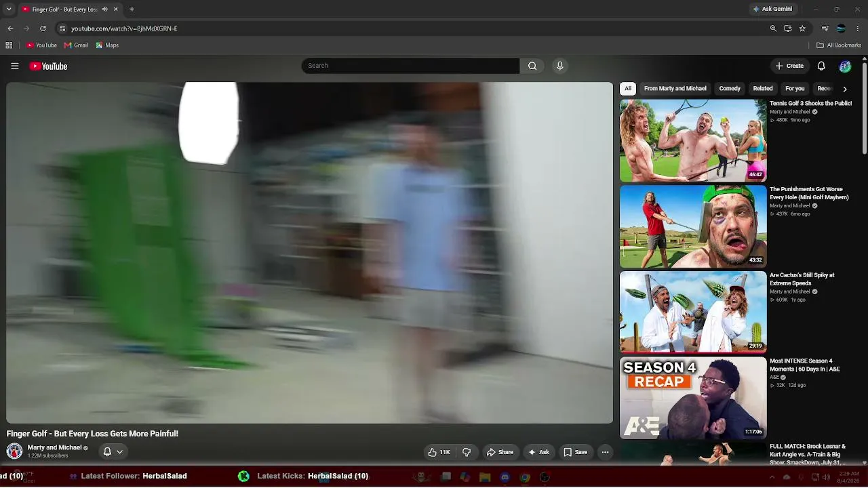The height and width of the screenshot is (488, 868).
Task: Go back to the previous page
Action: pyautogui.click(x=10, y=28)
